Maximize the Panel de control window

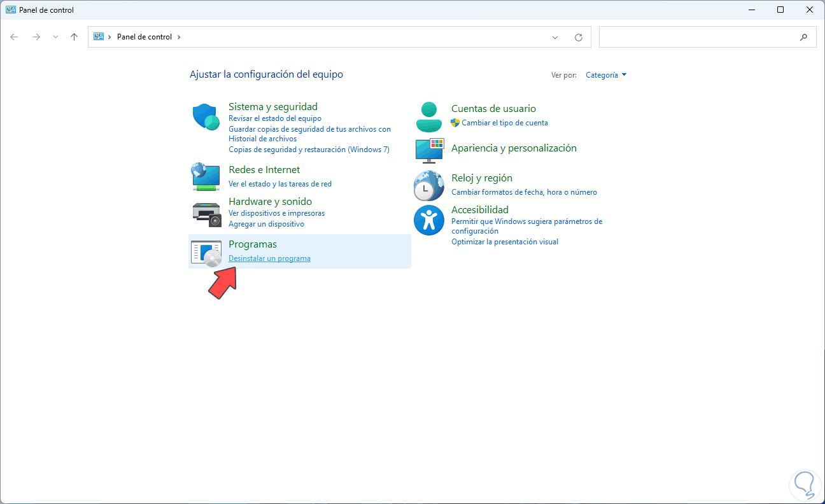[x=780, y=10]
